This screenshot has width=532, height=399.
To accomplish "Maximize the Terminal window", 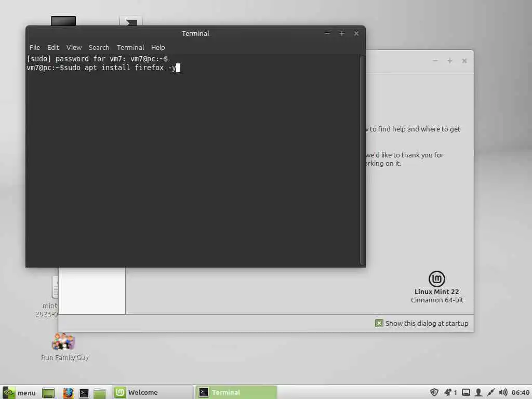I will [342, 33].
